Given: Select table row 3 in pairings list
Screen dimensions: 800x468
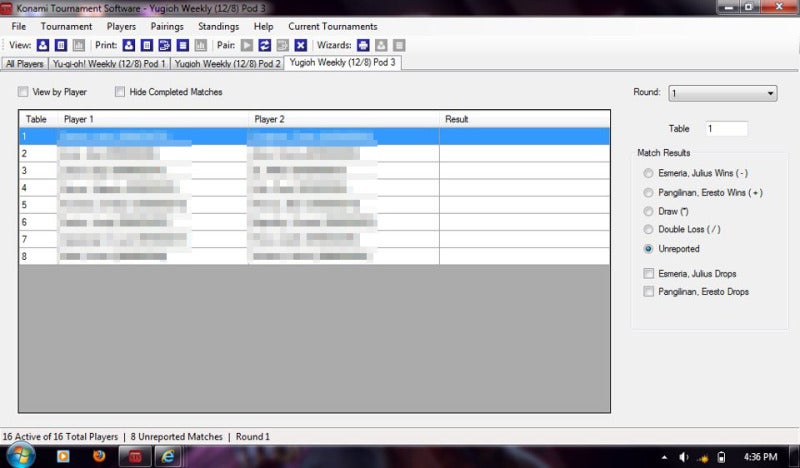Looking at the screenshot, I should coord(314,170).
